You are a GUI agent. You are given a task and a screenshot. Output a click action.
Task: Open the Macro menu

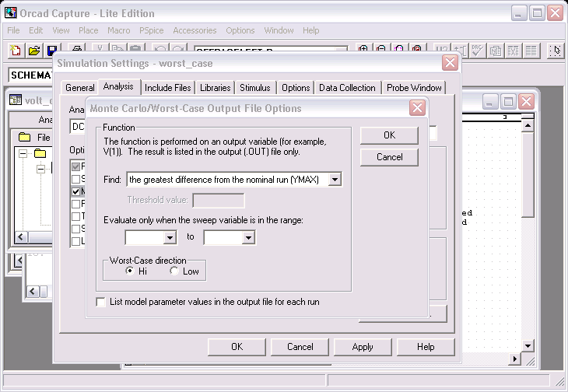(x=118, y=30)
